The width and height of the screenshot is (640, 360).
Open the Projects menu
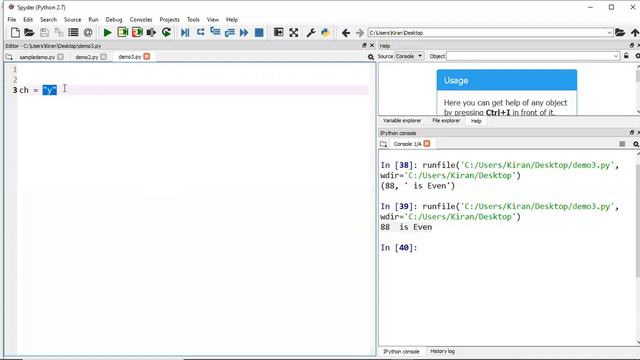click(x=169, y=20)
